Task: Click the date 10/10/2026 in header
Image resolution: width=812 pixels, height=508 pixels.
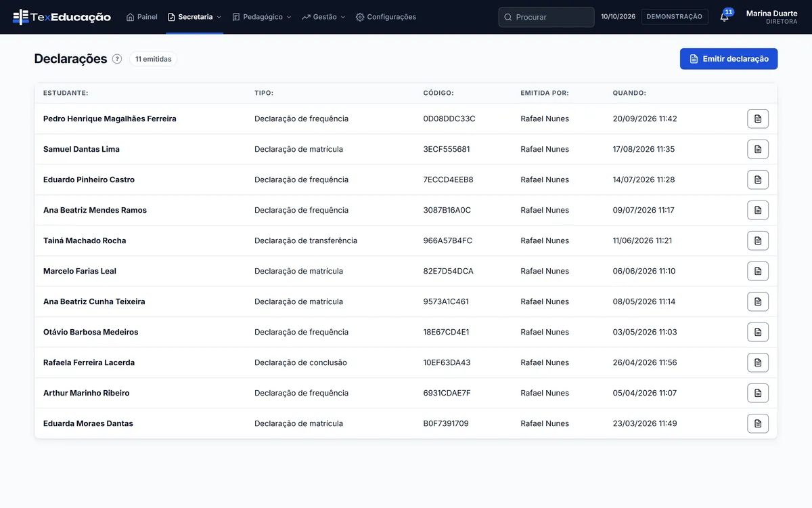Action: point(618,17)
